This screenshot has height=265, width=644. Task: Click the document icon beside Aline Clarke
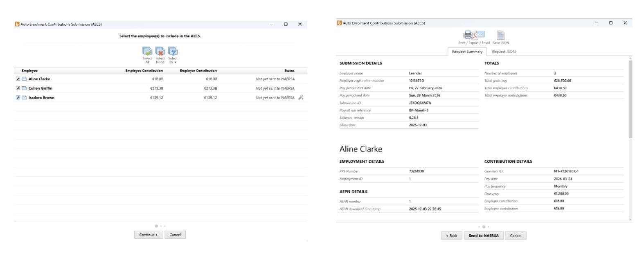click(x=24, y=79)
